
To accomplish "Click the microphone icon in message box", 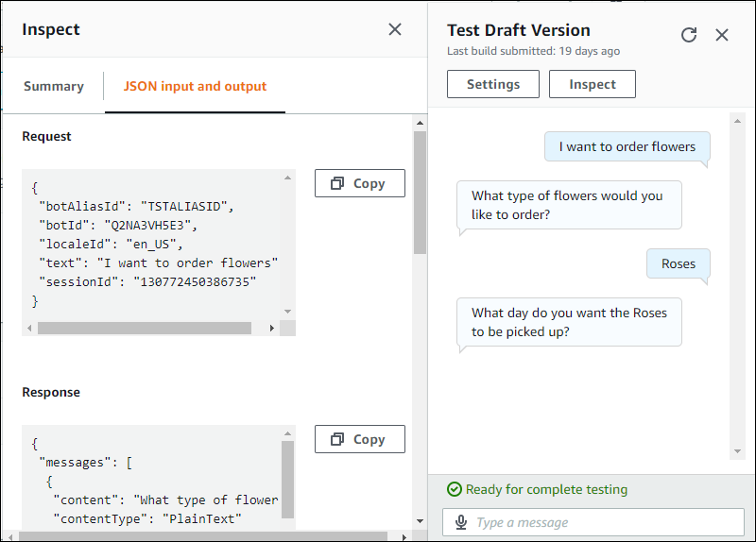I will click(461, 522).
